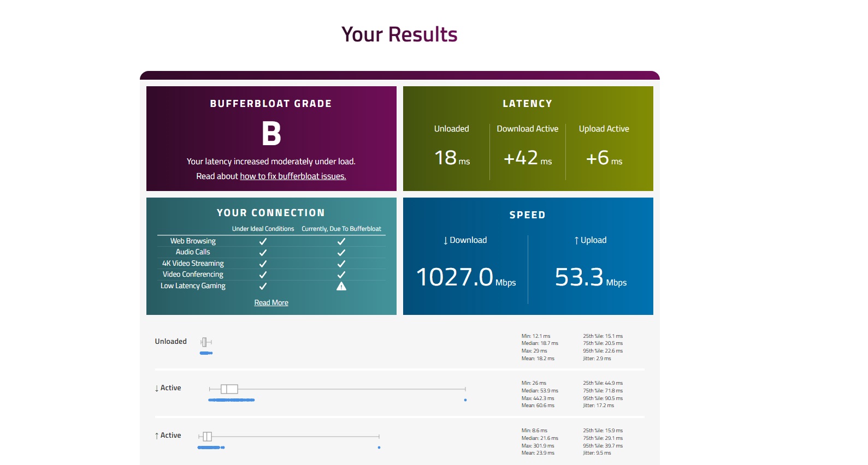The height and width of the screenshot is (465, 868).
Task: Click Audio Calls checkmark in Due To Bufferbloat column
Action: [x=341, y=253]
